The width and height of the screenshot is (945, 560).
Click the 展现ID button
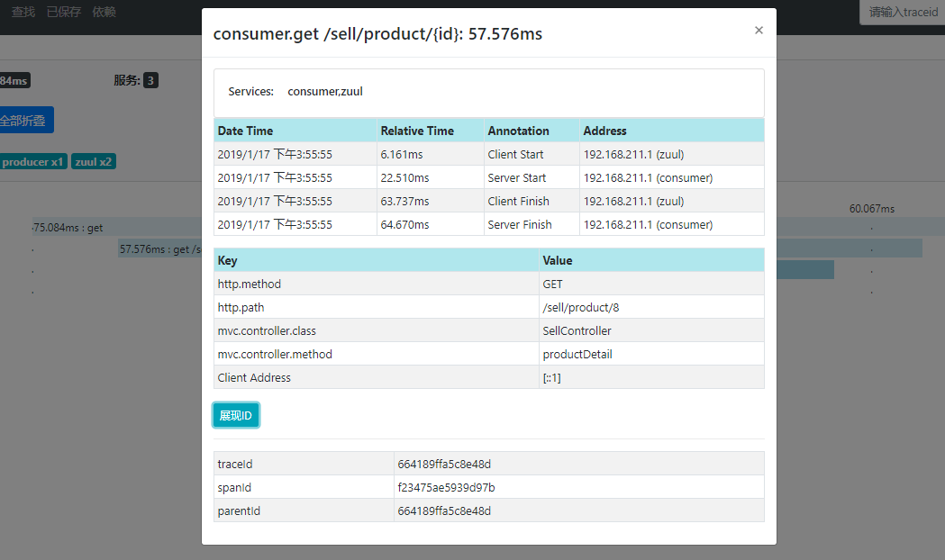click(236, 415)
